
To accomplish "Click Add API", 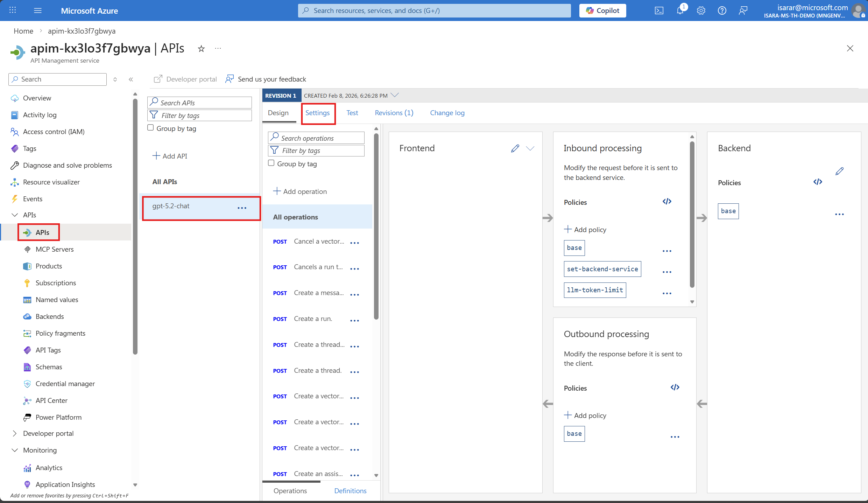I will point(170,156).
